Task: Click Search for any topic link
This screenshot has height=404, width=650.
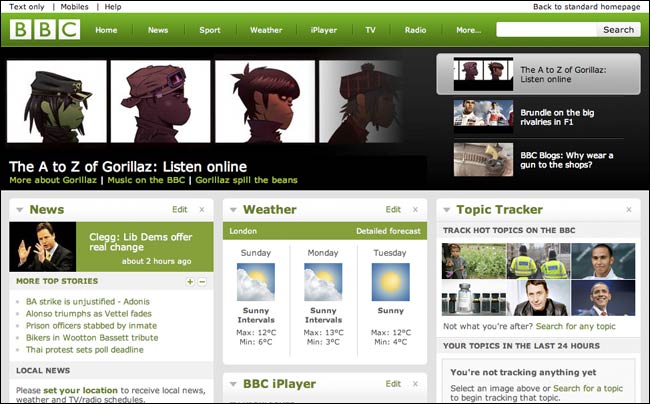Action: [576, 327]
